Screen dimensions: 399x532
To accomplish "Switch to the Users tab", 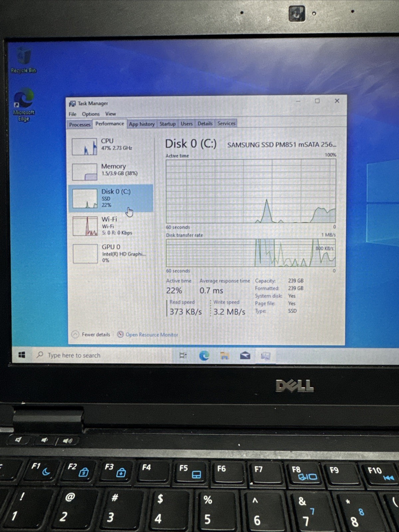I will coord(186,123).
